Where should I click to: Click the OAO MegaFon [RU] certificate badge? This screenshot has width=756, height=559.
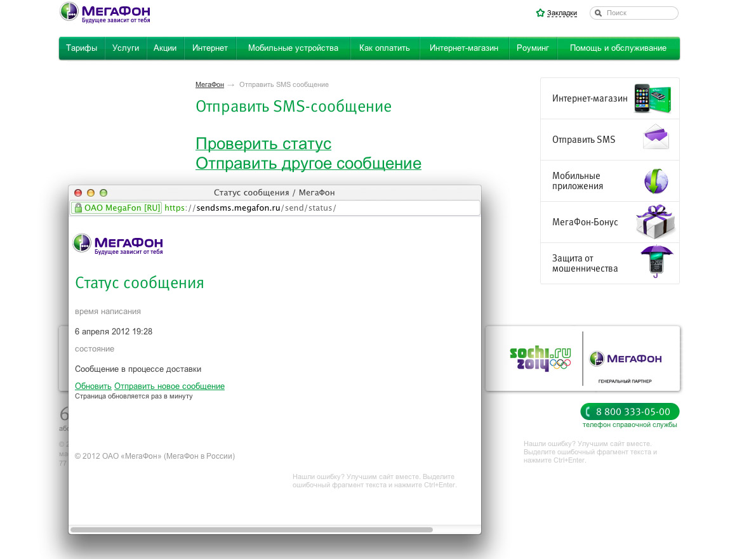tap(116, 207)
